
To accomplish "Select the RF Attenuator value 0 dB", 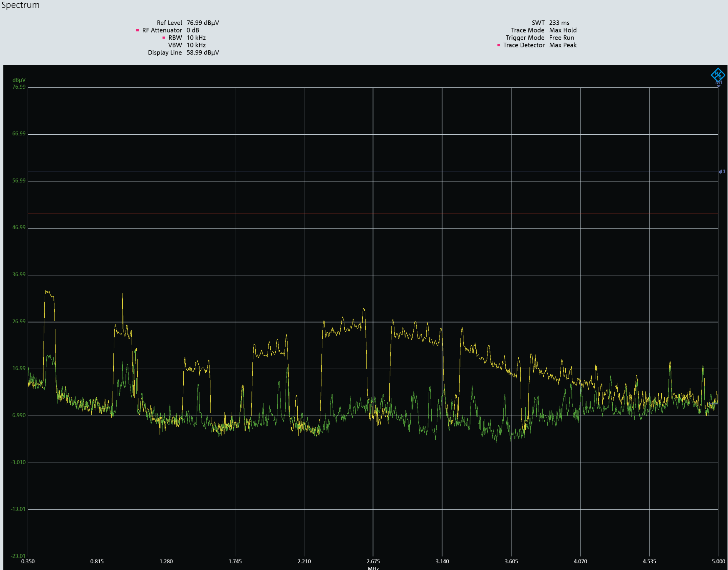I will click(193, 30).
